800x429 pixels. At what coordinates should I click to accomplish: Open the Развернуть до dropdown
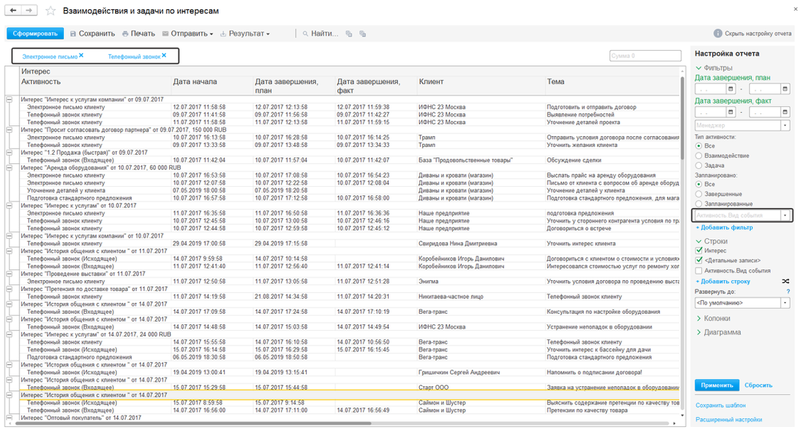click(786, 302)
